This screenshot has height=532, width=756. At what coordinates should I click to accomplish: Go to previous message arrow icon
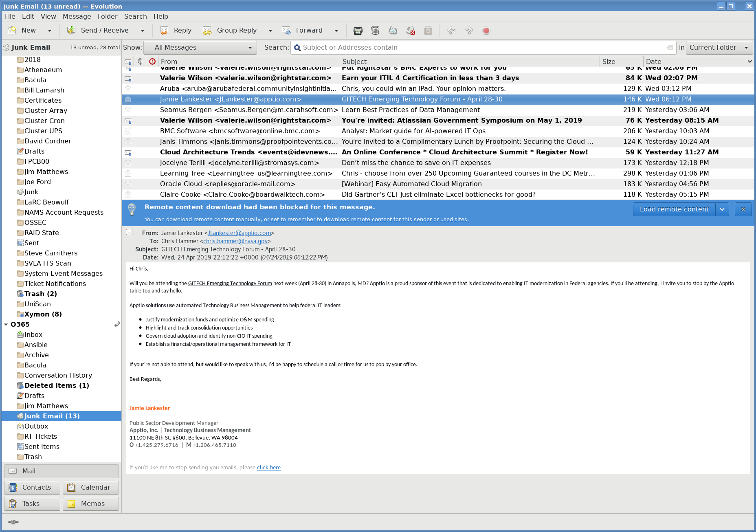451,31
